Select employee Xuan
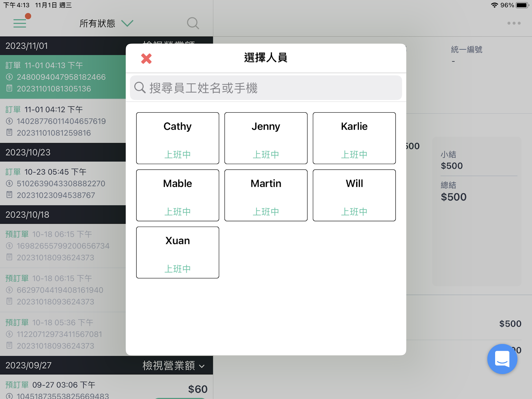Viewport: 532px width, 399px height. (178, 252)
